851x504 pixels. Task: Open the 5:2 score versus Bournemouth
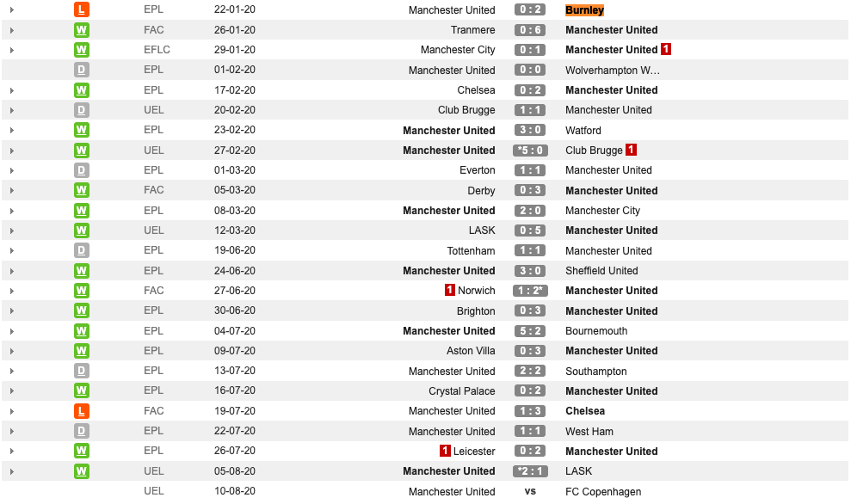click(x=530, y=331)
